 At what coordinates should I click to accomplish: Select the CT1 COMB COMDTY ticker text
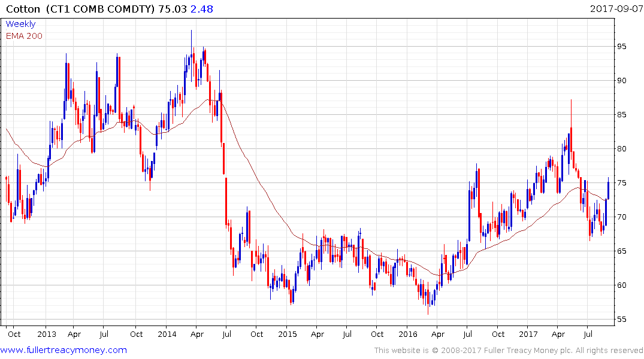point(100,9)
